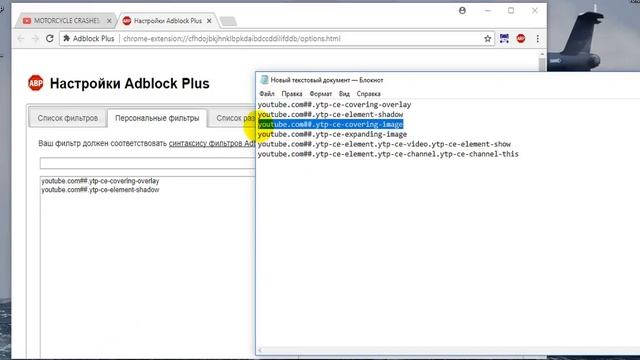Follow the синтаксису фильтров link

pos(212,143)
